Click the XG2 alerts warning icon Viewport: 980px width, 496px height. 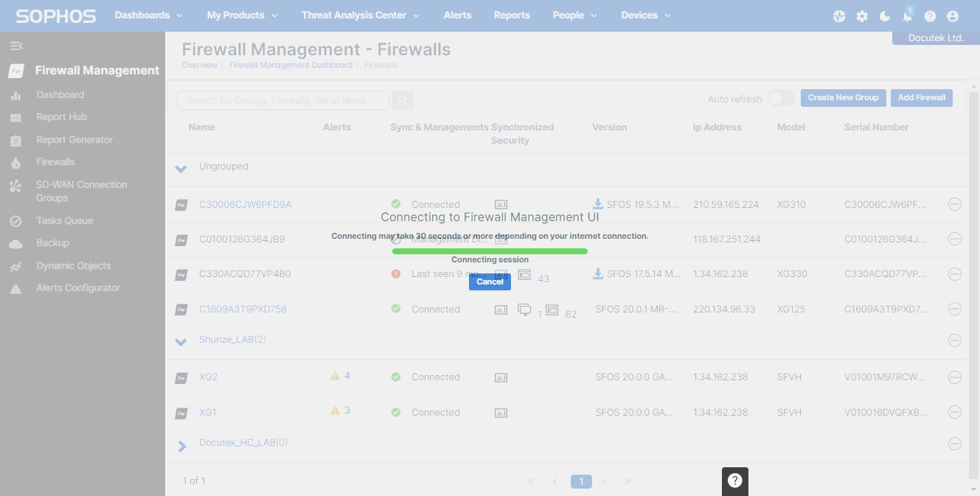tap(335, 376)
